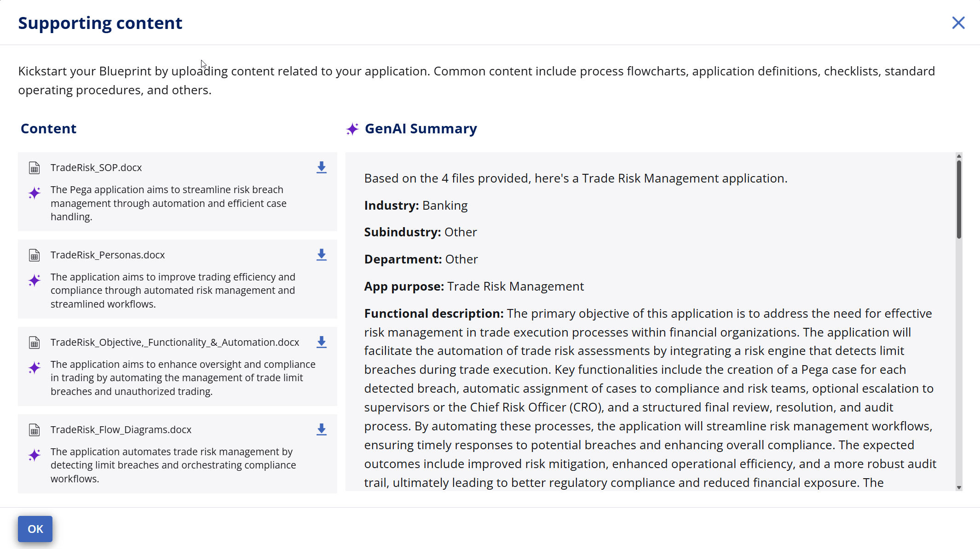The image size is (980, 549).
Task: Click the scroll up arrow in GenAI Summary
Action: click(959, 156)
